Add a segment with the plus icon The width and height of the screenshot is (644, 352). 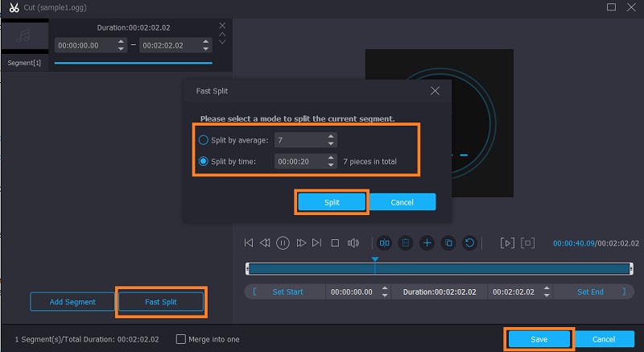pos(427,242)
